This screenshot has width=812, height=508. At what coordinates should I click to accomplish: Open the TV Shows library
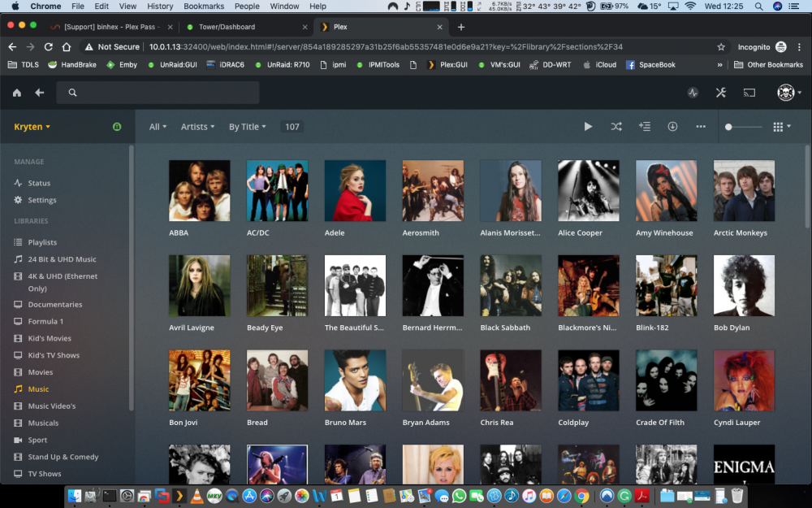pos(44,474)
